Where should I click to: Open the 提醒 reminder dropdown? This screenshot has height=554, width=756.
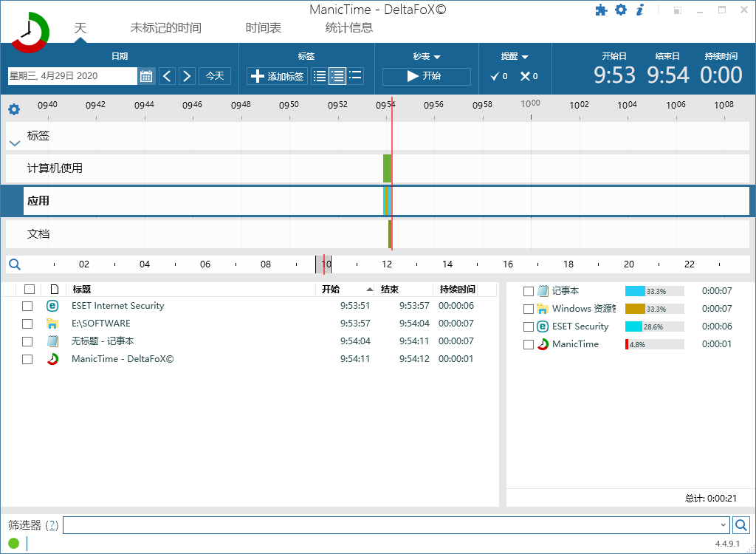[515, 56]
